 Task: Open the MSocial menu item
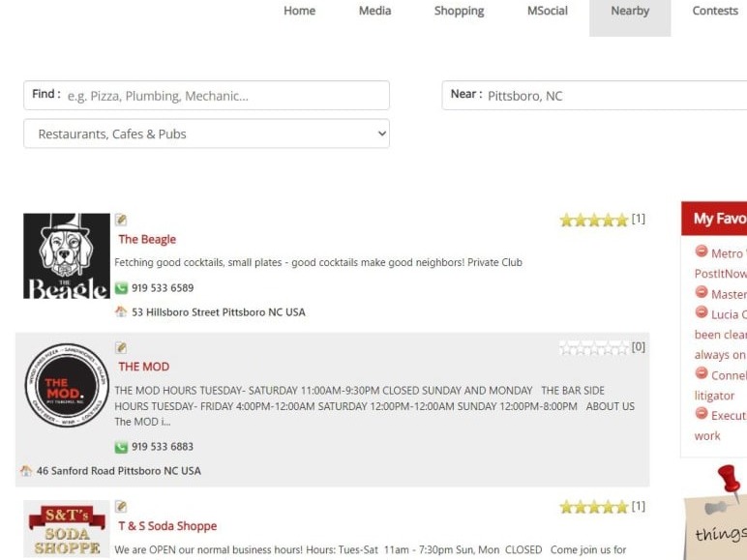[x=548, y=11]
